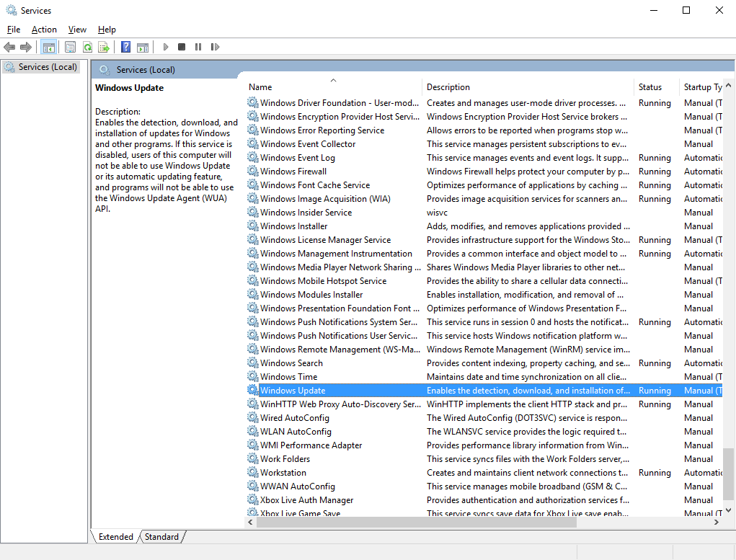
Task: Click the Back arrow toolbar icon
Action: [9, 47]
